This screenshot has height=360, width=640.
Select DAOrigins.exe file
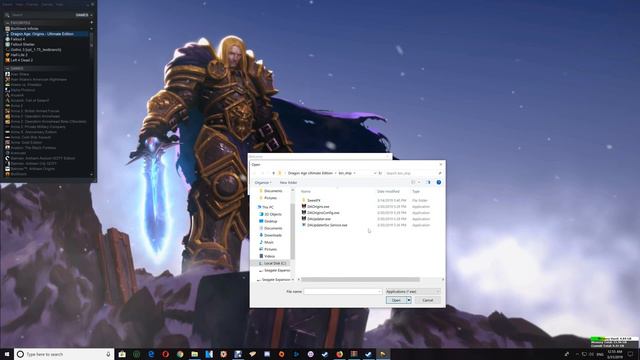[x=318, y=207]
